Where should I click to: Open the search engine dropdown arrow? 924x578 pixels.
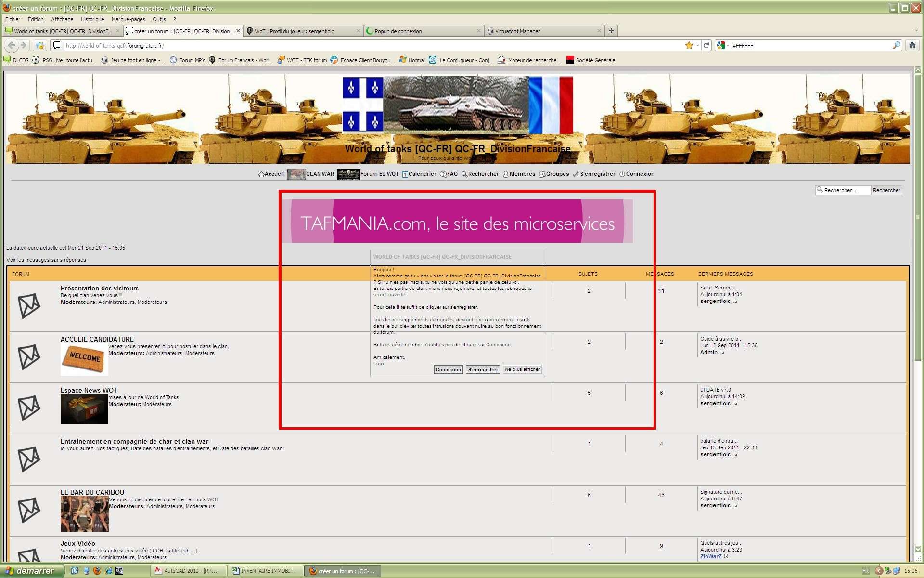point(728,45)
